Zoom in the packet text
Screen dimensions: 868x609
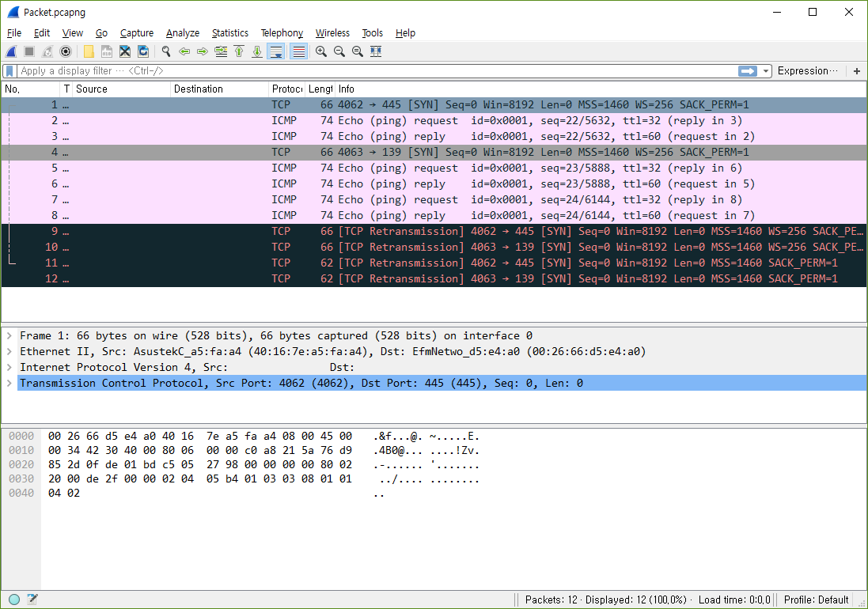321,51
